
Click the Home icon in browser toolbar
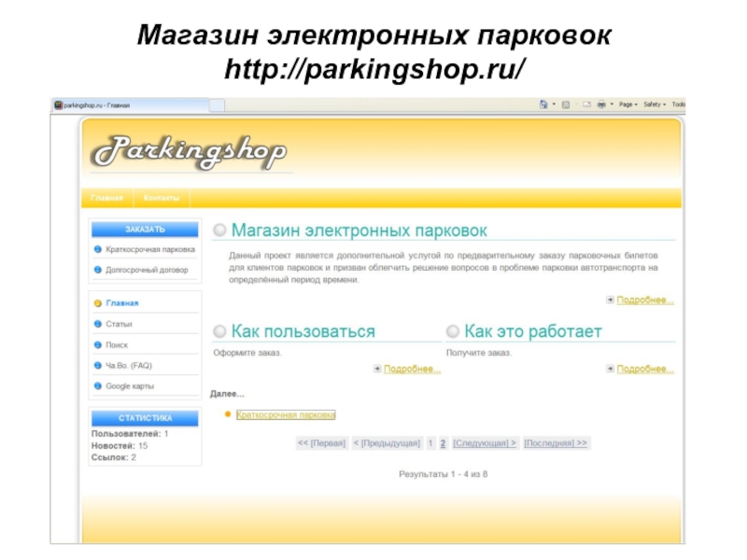543,105
